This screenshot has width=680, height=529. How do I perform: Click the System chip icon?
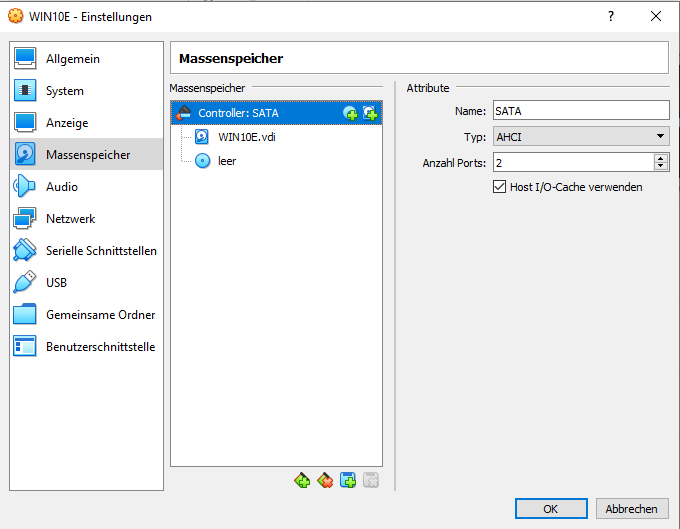tap(25, 90)
